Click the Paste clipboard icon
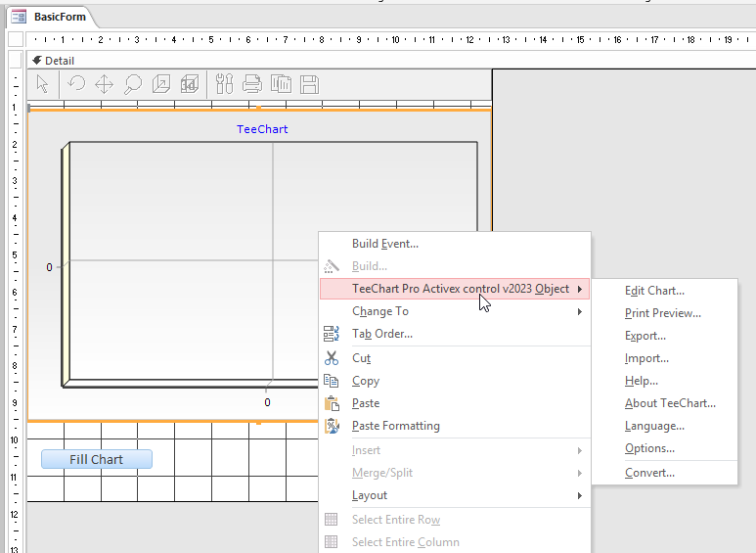The image size is (756, 553). [x=332, y=403]
